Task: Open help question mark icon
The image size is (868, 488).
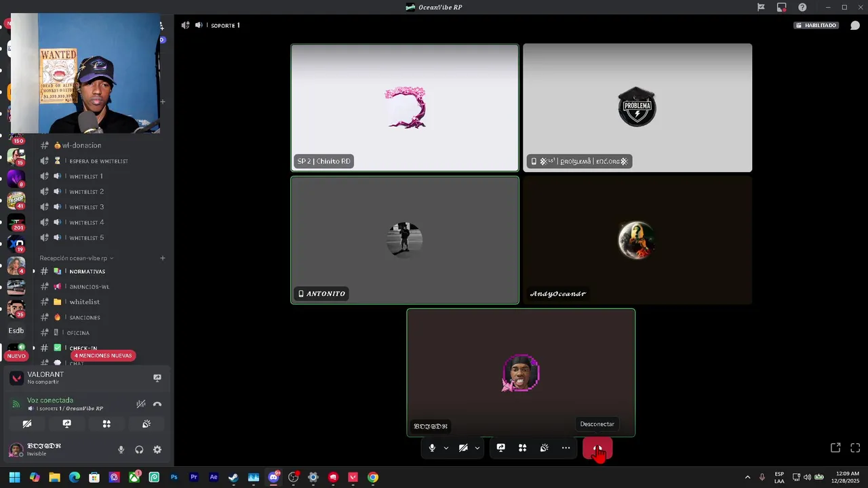Action: click(803, 7)
